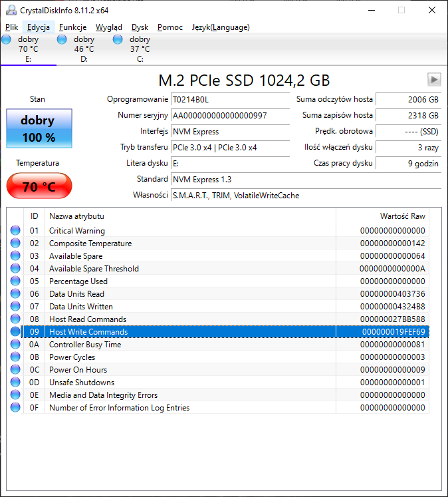Click the Tryb transferu PCIe 3.0 x4 field

pyautogui.click(x=230, y=148)
